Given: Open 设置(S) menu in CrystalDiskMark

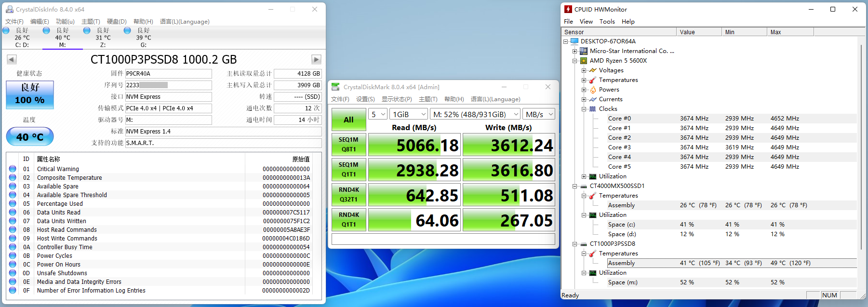Looking at the screenshot, I should [x=365, y=99].
